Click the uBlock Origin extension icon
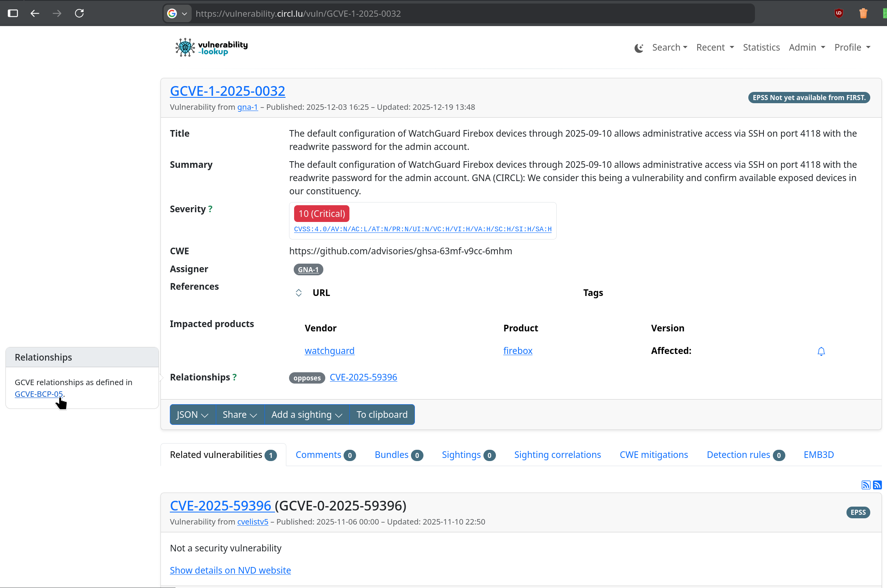Image resolution: width=887 pixels, height=588 pixels. tap(839, 13)
